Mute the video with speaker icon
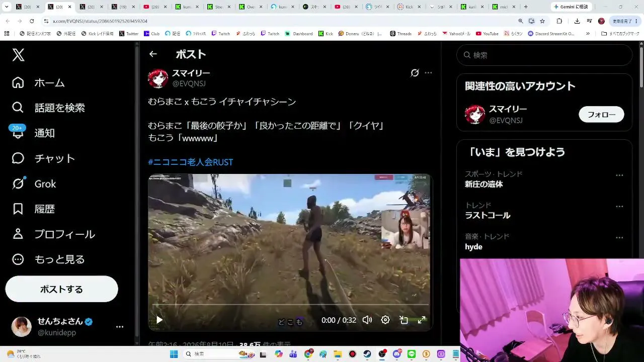Screen dimensions: 644x362 pyautogui.click(x=367, y=320)
